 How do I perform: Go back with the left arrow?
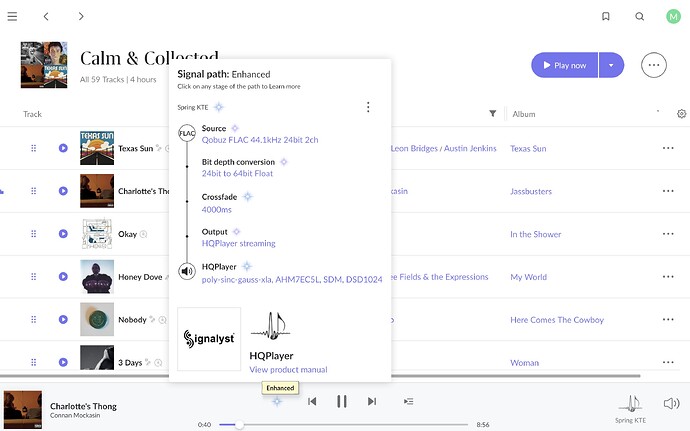(x=46, y=16)
